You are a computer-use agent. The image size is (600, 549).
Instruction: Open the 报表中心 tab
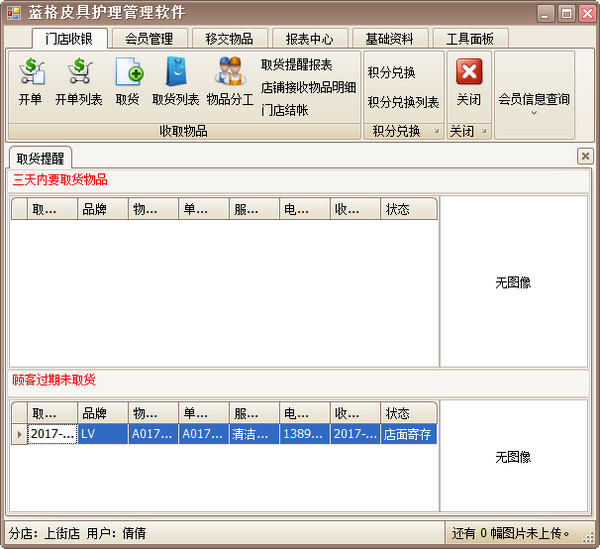coord(309,38)
